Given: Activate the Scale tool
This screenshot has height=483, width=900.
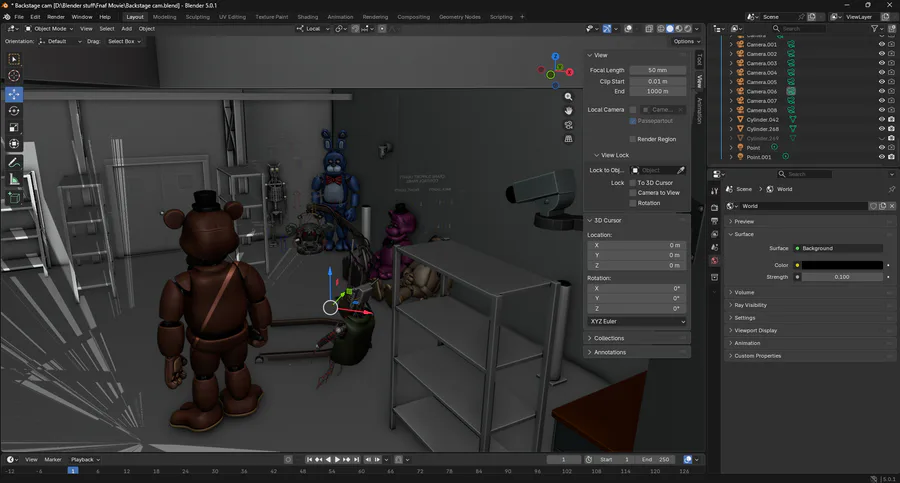Looking at the screenshot, I should coord(14,127).
